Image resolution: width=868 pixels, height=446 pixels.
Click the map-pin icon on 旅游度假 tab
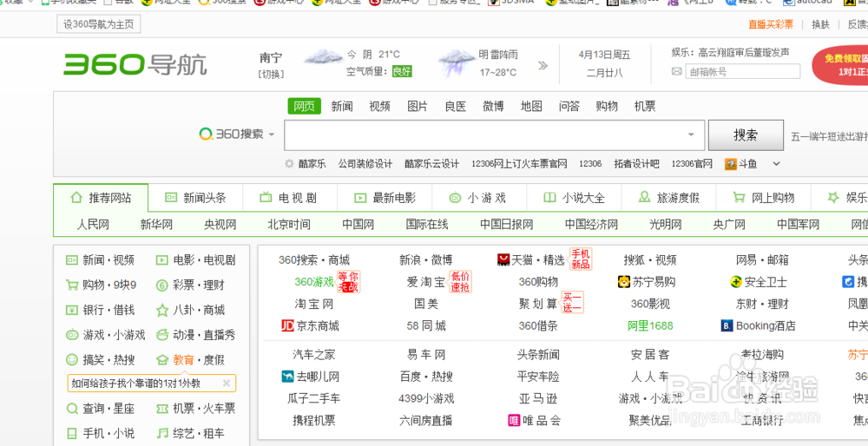coord(644,197)
